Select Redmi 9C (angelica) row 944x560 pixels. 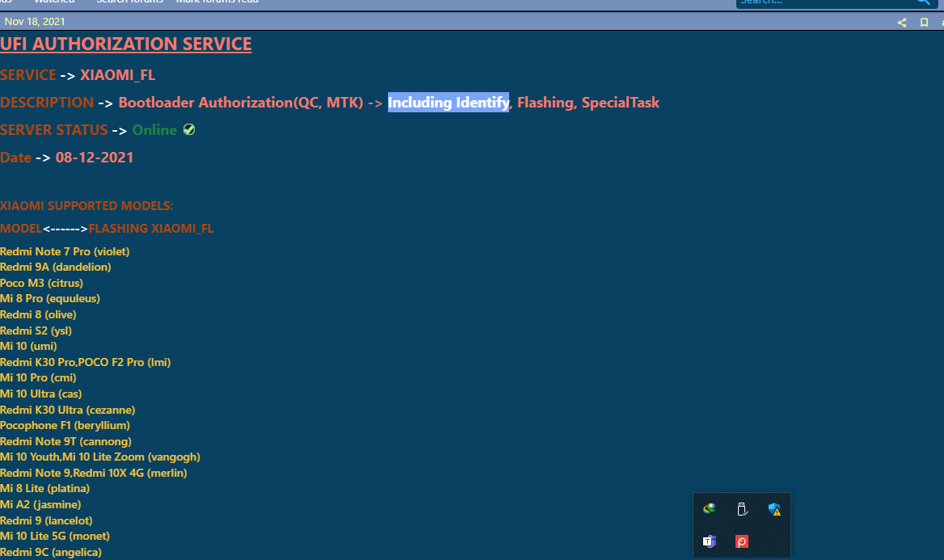coord(51,552)
